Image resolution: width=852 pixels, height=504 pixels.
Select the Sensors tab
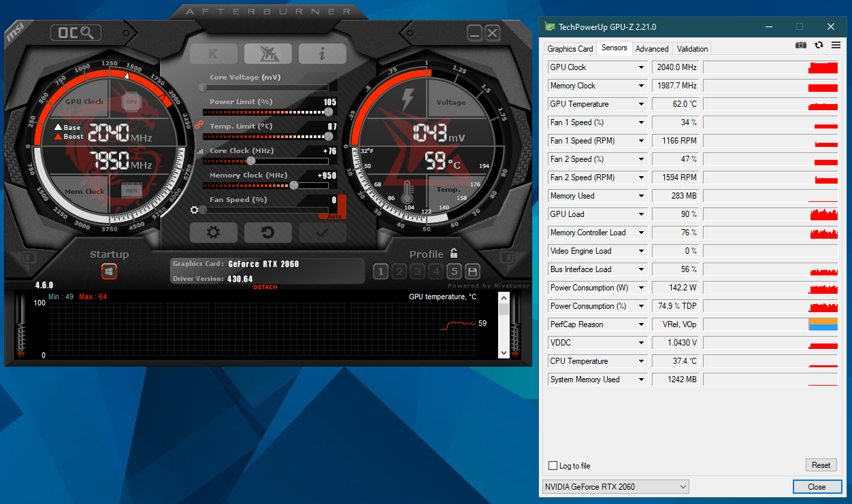click(615, 48)
